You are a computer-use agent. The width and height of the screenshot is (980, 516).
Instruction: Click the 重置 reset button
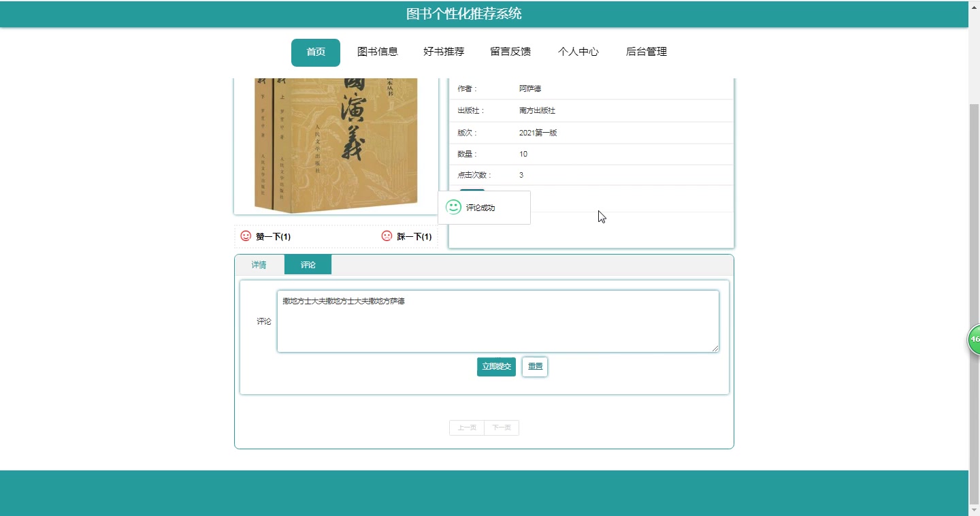pos(534,366)
